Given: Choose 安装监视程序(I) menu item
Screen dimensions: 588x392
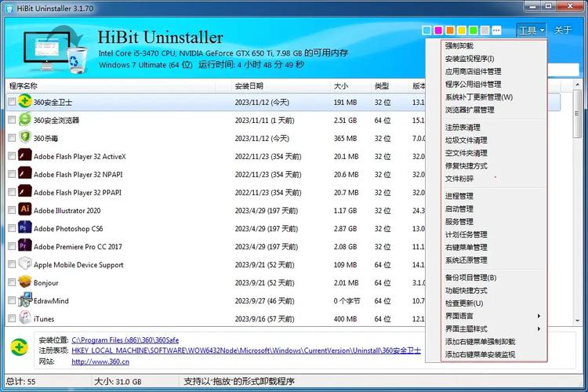Looking at the screenshot, I should click(494, 59).
